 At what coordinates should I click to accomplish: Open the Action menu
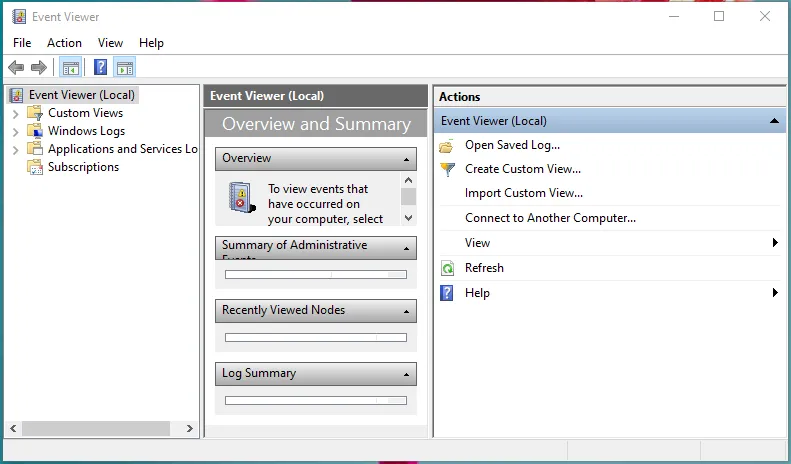point(64,43)
